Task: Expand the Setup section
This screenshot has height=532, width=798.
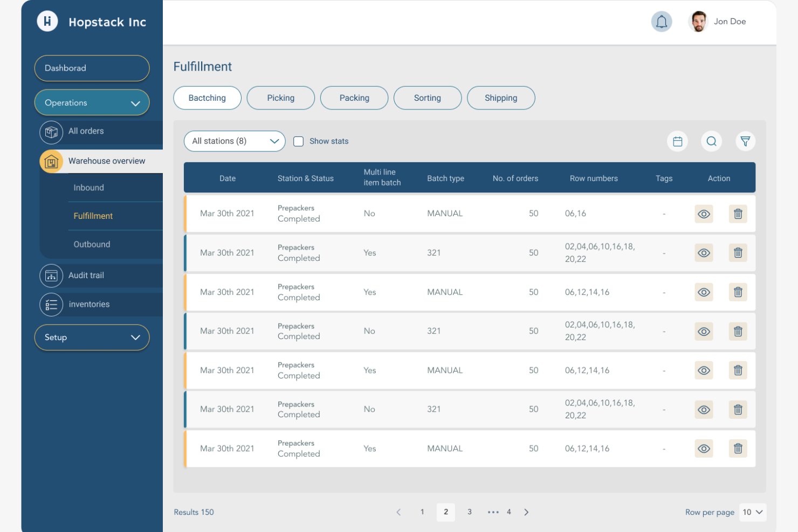Action: pos(92,337)
